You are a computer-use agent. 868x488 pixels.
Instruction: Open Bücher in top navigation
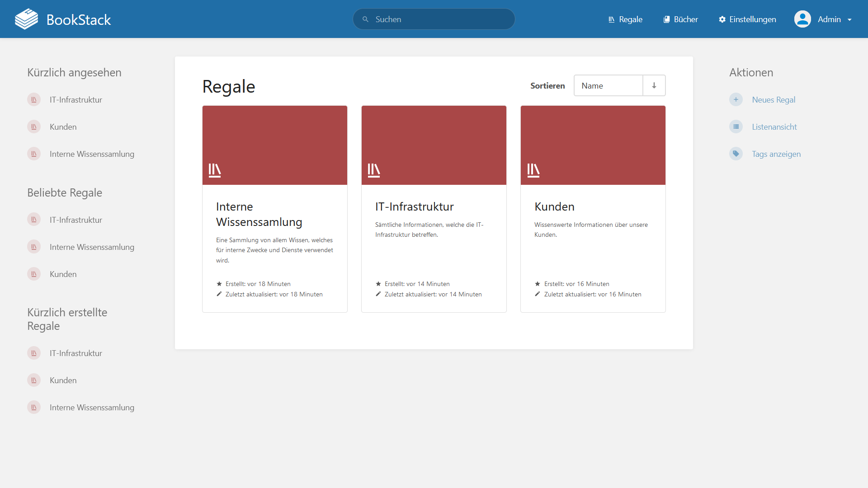pos(680,19)
